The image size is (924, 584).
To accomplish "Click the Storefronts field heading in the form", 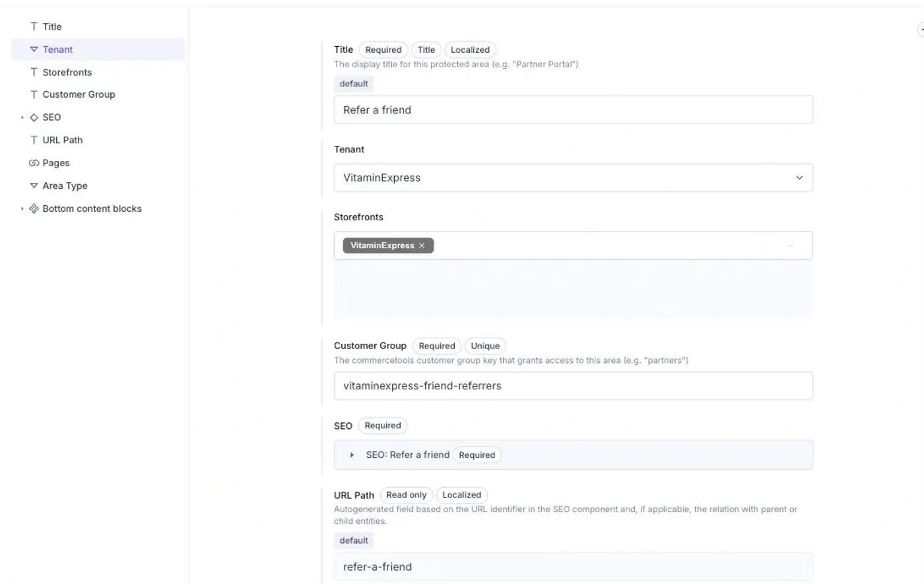I will pyautogui.click(x=358, y=217).
